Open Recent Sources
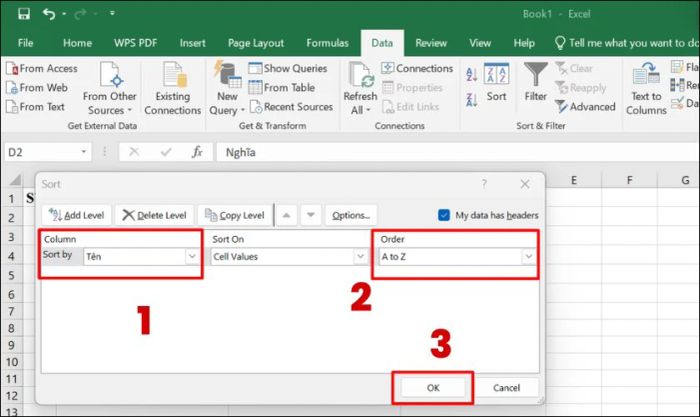Viewport: 700px width, 417px height. [x=291, y=107]
